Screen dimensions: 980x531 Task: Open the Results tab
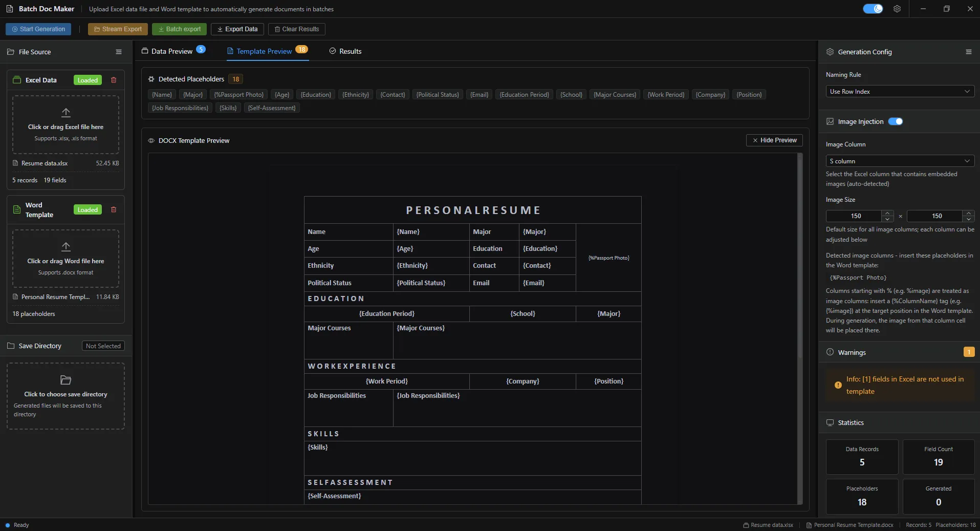(x=345, y=51)
